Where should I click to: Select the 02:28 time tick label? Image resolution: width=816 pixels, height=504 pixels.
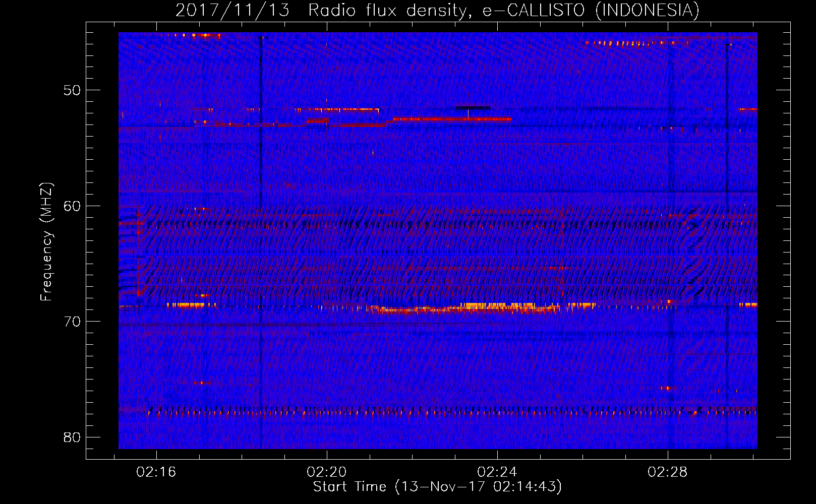[668, 472]
